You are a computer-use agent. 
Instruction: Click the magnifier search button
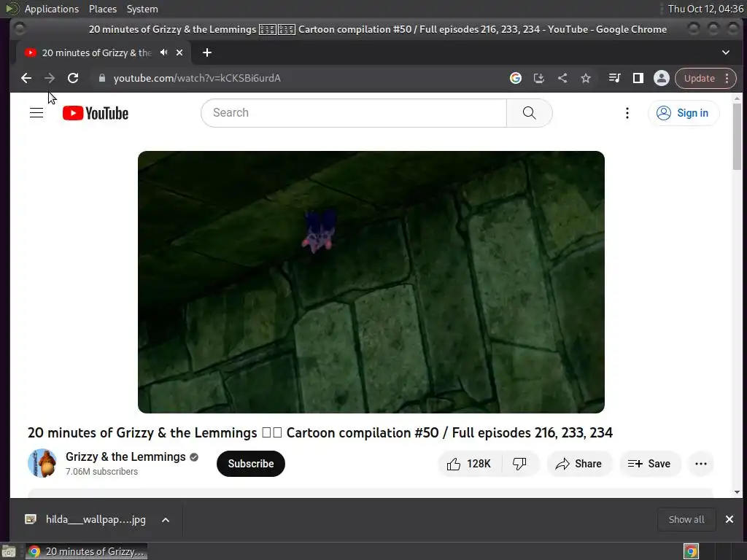(x=530, y=113)
